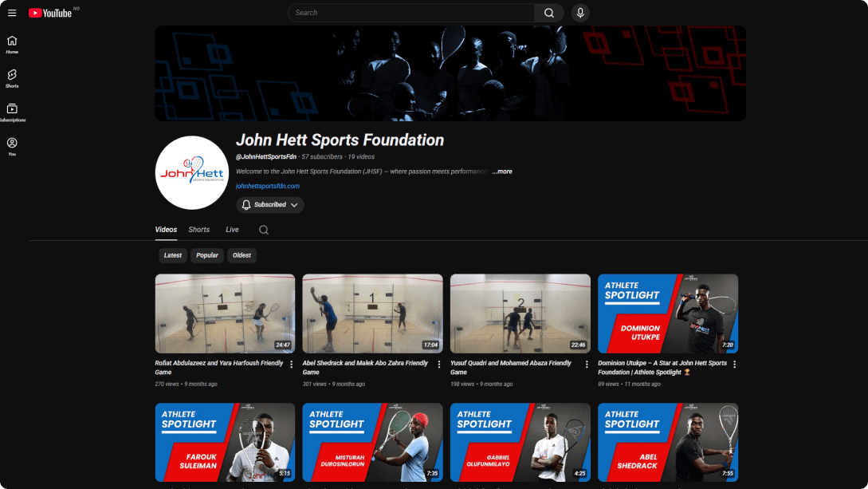
Task: Open the Home icon in the sidebar
Action: (x=11, y=41)
